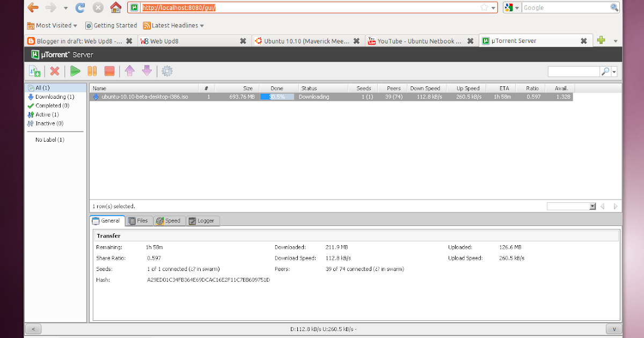The width and height of the screenshot is (644, 338).
Task: Switch to the Speed tab
Action: (169, 221)
